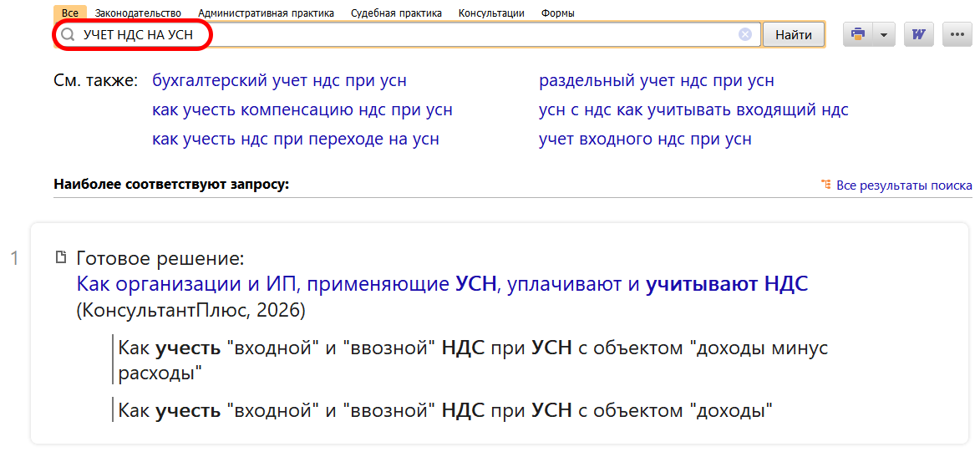Open the print options dropdown arrow

point(885,34)
